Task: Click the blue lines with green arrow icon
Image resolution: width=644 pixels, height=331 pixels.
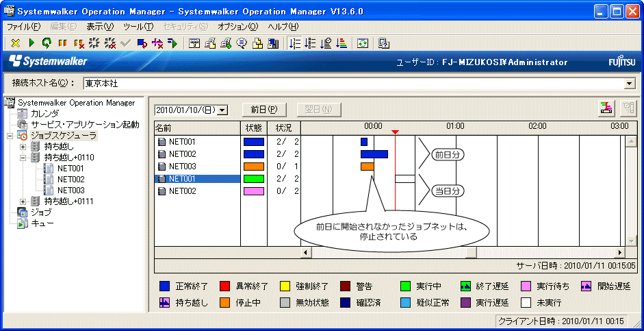Action: pyautogui.click(x=173, y=43)
